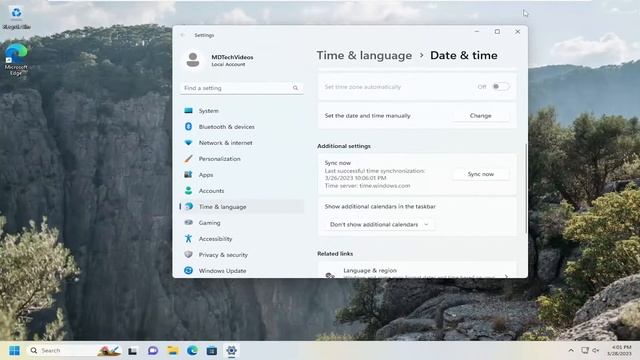Image resolution: width=640 pixels, height=360 pixels.
Task: Open Accounts settings page
Action: point(242,190)
